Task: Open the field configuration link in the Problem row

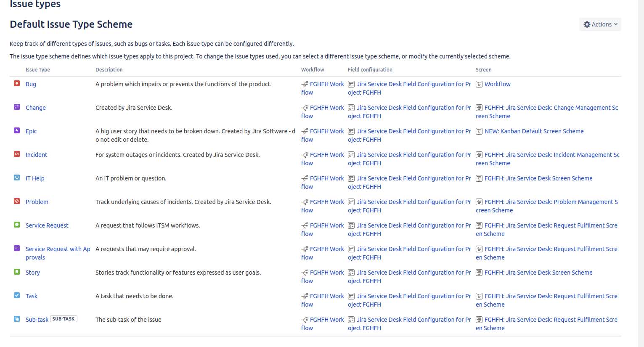Action: (x=410, y=206)
